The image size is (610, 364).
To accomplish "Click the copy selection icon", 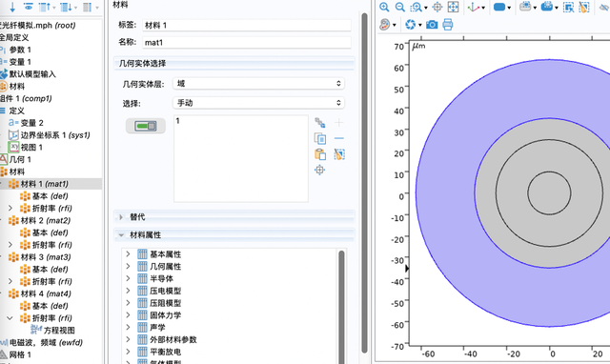I will 320,138.
